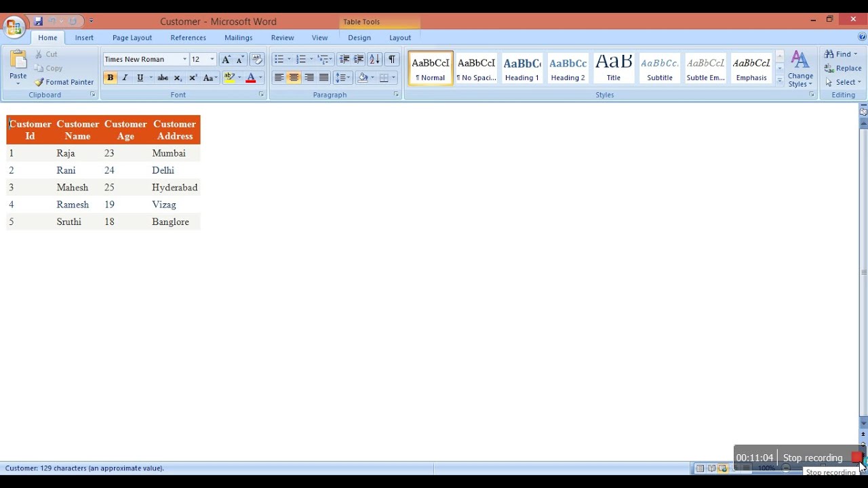Click the Help question mark icon

(x=862, y=37)
